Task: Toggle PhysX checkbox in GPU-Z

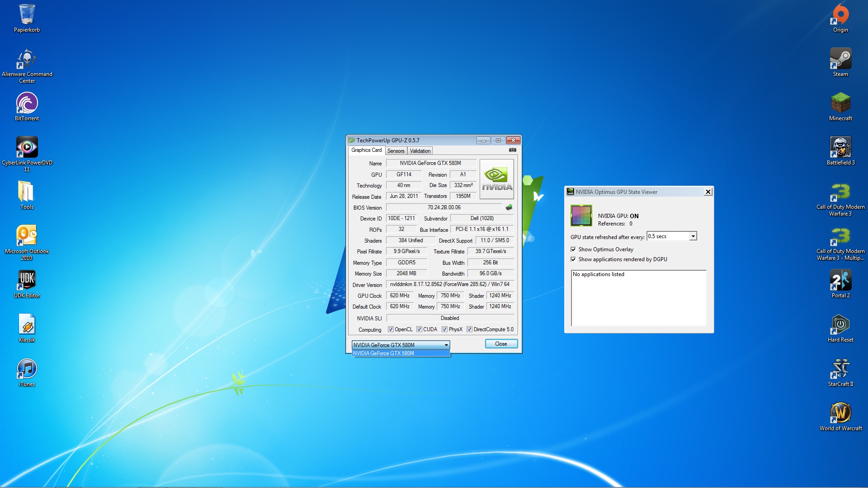Action: pyautogui.click(x=444, y=329)
